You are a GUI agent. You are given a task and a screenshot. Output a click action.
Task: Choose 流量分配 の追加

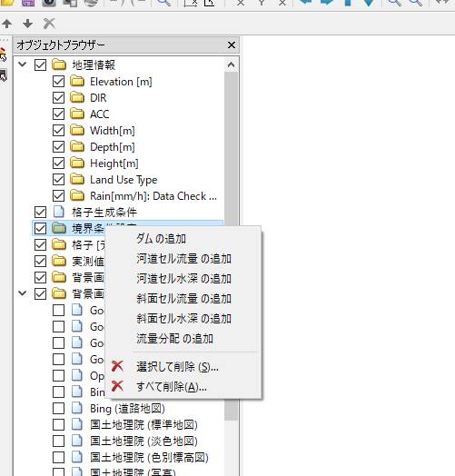[183, 339]
